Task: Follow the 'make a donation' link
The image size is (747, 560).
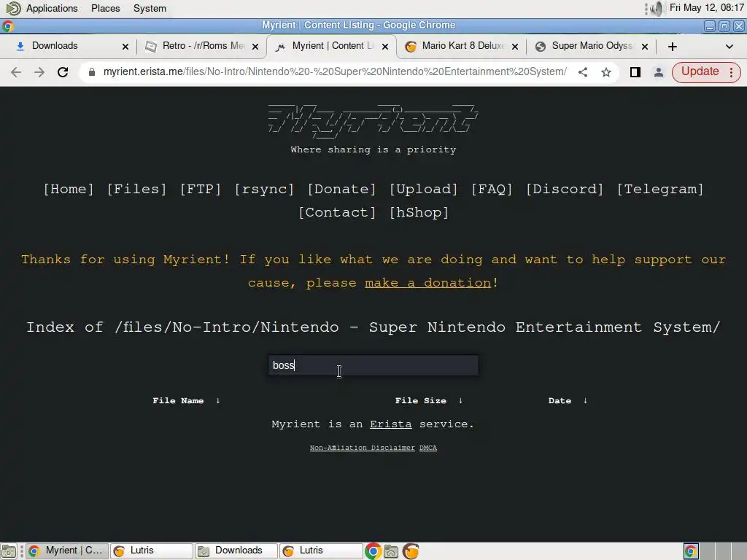Action: tap(427, 283)
